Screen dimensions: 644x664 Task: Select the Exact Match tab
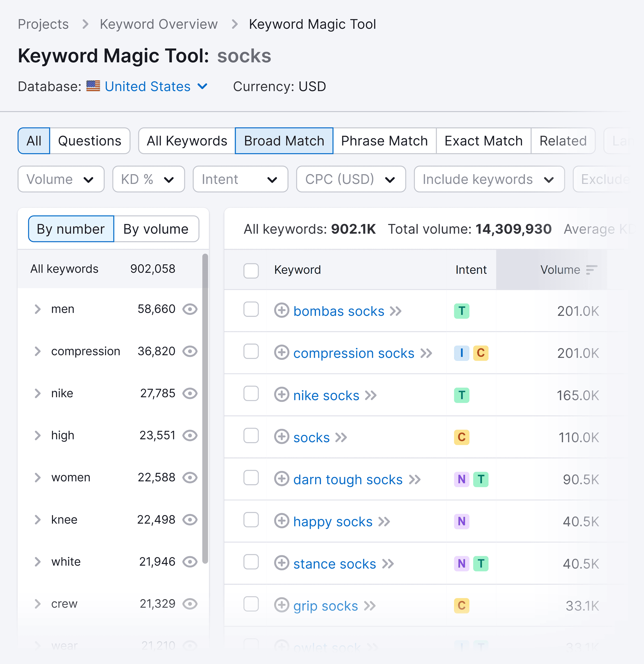point(483,141)
